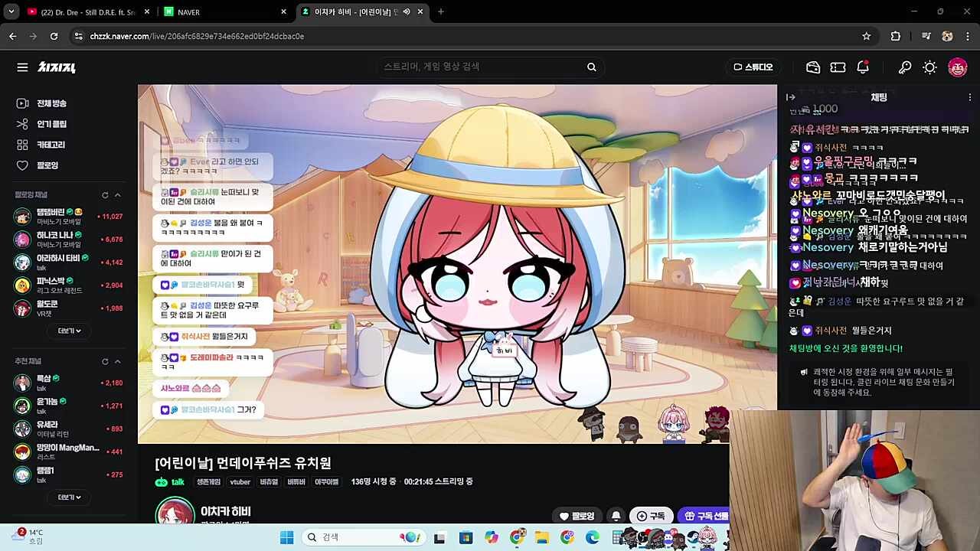Open the 아라하시 타비 channel
The height and width of the screenshot is (551, 980).
(x=68, y=262)
